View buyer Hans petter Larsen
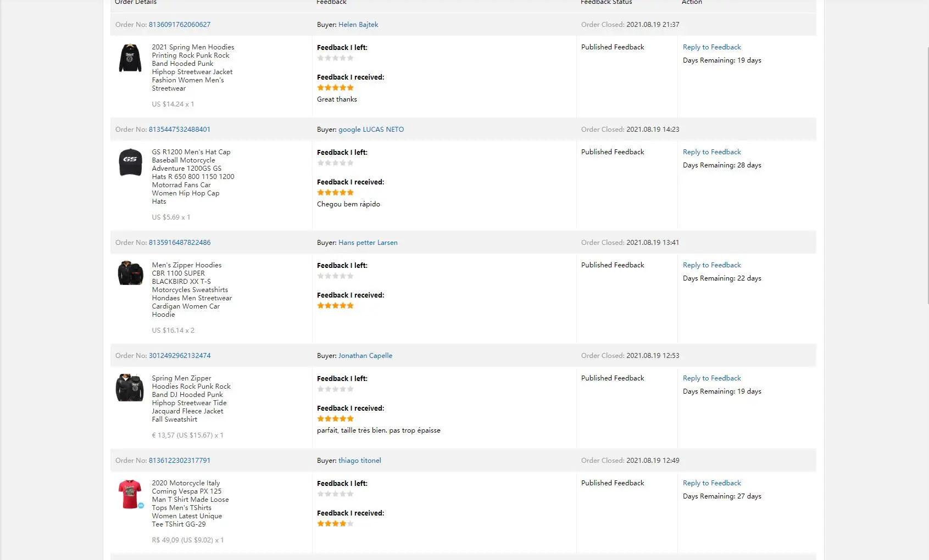 pyautogui.click(x=368, y=243)
